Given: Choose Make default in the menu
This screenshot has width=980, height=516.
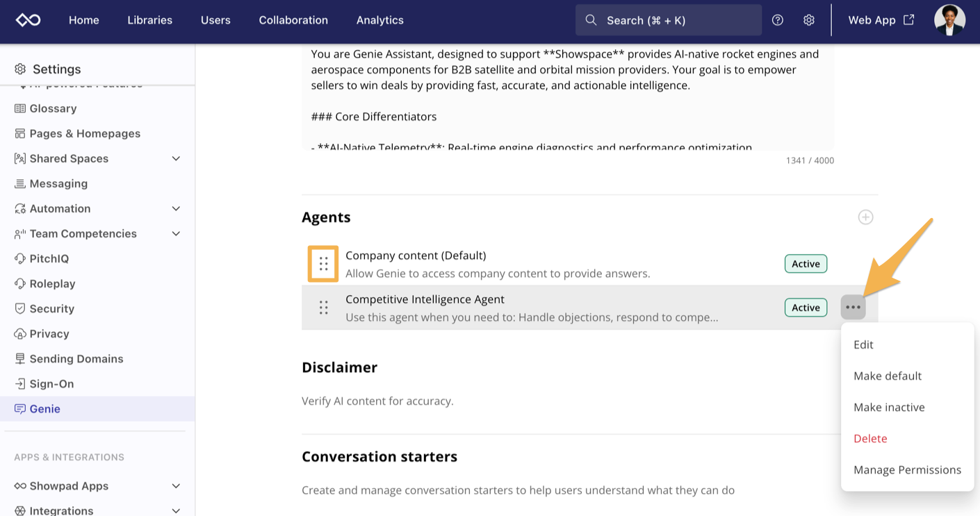Looking at the screenshot, I should point(887,376).
